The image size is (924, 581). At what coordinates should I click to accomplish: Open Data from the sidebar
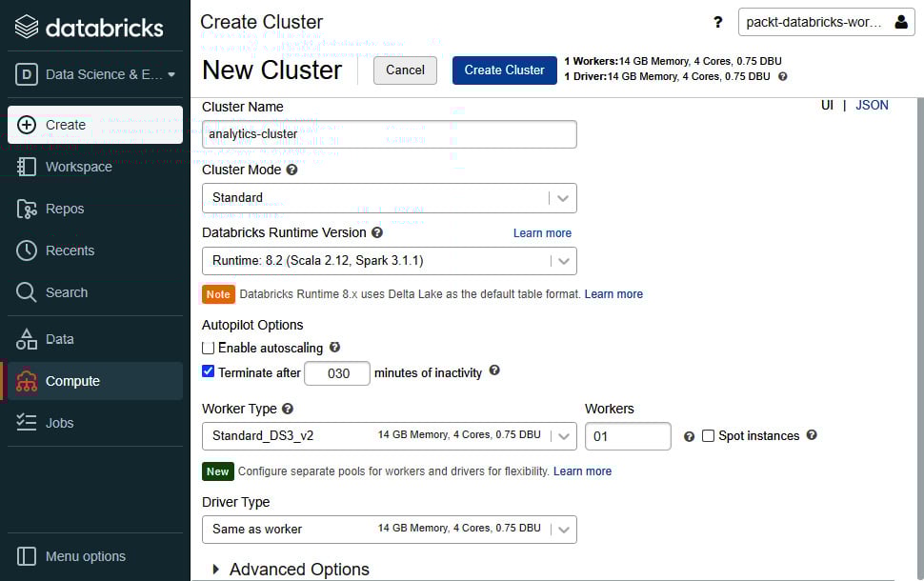click(x=95, y=339)
